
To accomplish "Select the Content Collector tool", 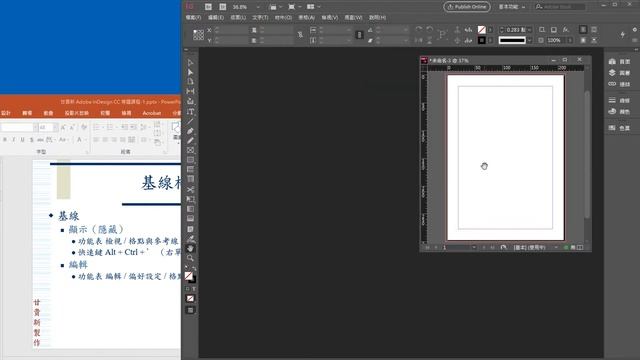I will point(190,101).
